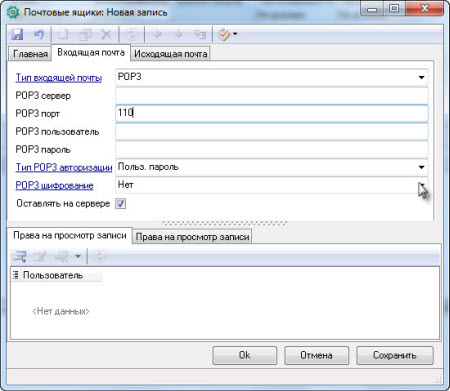
Task: Maximize the Почтовые ящики window
Action: 394,9
